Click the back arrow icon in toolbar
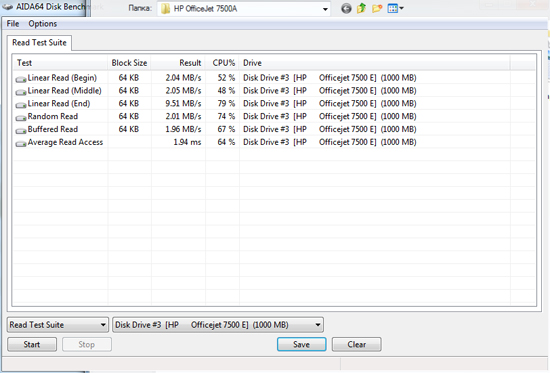550x373 pixels. pos(346,8)
